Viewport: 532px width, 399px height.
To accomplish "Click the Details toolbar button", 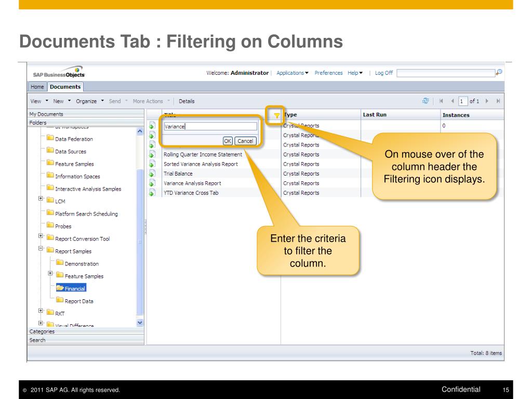I will 187,101.
